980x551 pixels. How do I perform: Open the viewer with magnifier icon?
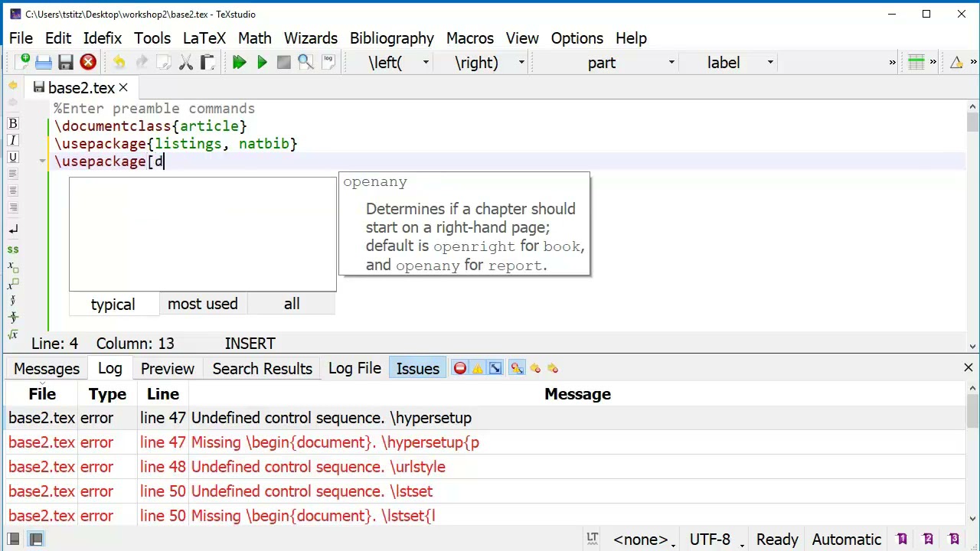pos(305,62)
